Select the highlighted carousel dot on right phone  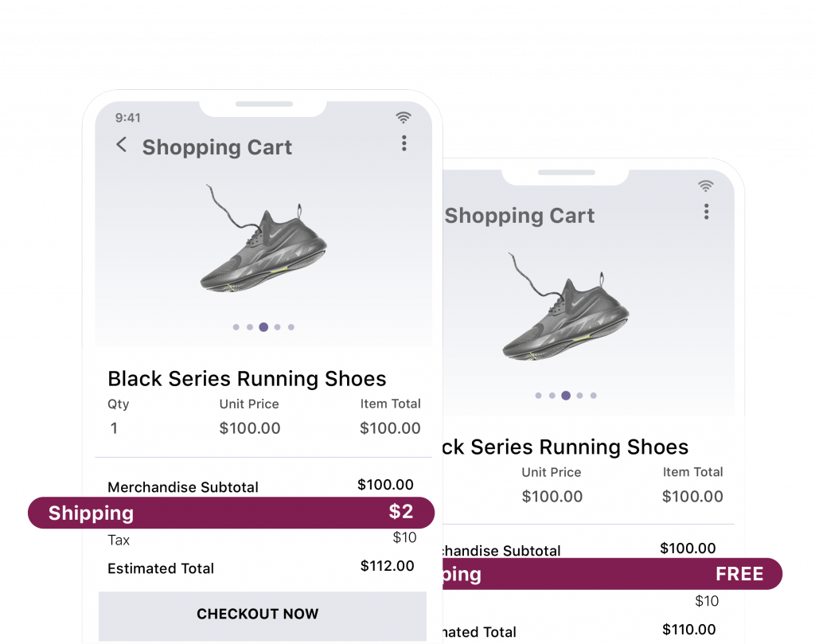coord(565,395)
